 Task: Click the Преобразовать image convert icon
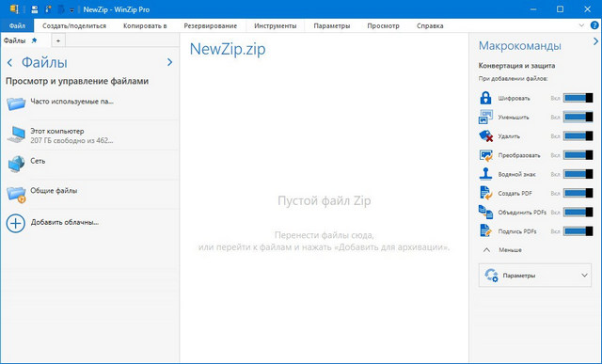click(486, 155)
